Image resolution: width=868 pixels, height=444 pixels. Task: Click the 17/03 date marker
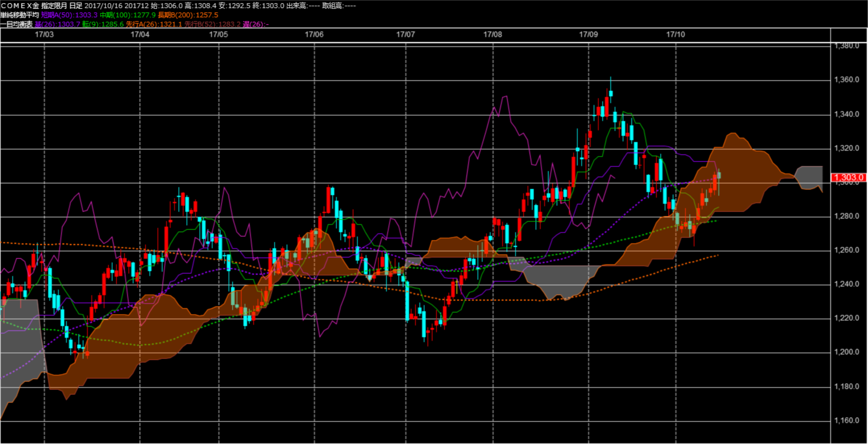pyautogui.click(x=44, y=35)
